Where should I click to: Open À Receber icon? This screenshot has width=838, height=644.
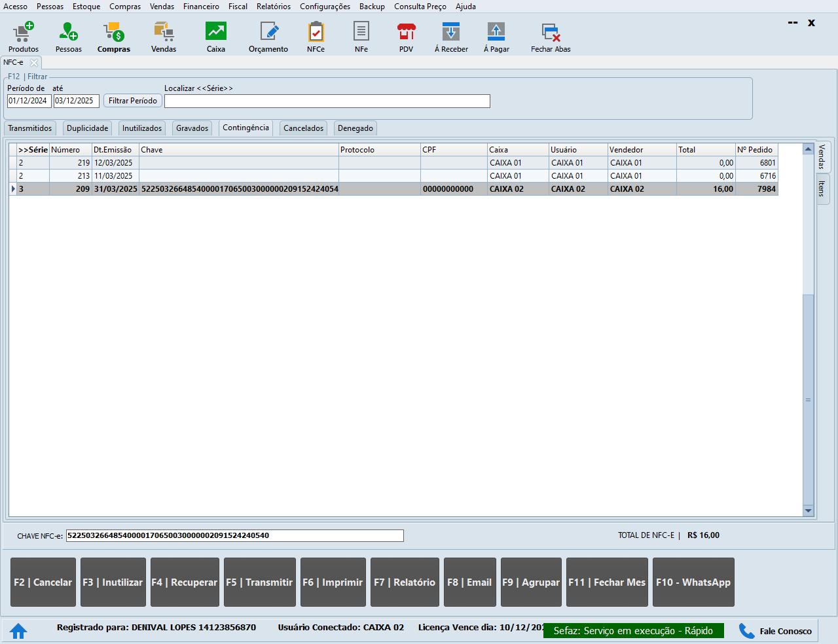coord(451,32)
